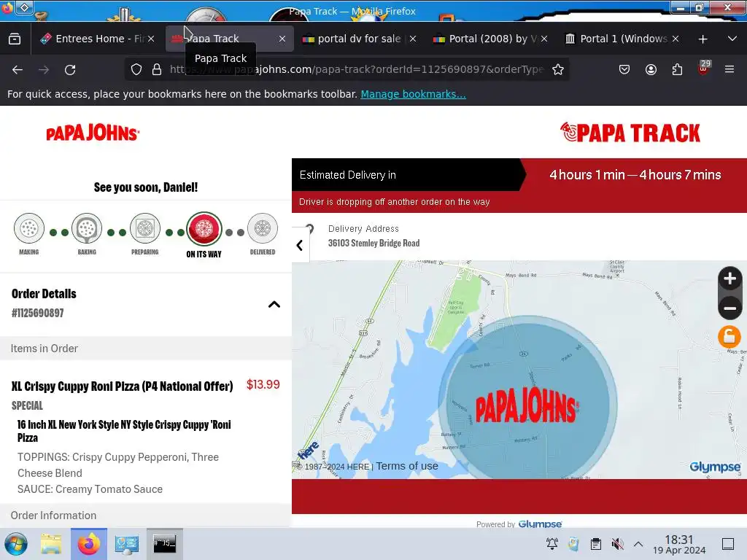Click the Papa Track logo
The image size is (747, 560).
(630, 133)
